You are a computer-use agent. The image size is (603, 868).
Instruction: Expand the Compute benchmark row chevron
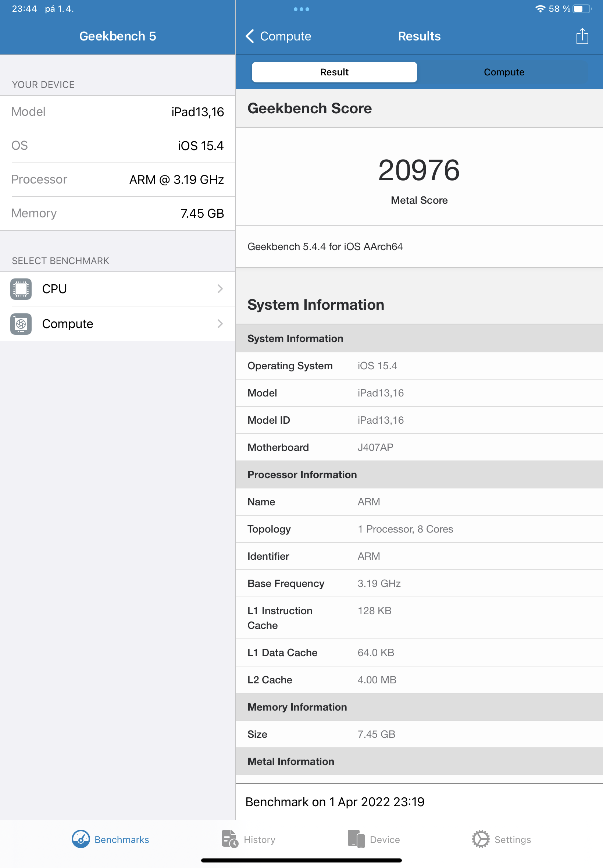220,324
